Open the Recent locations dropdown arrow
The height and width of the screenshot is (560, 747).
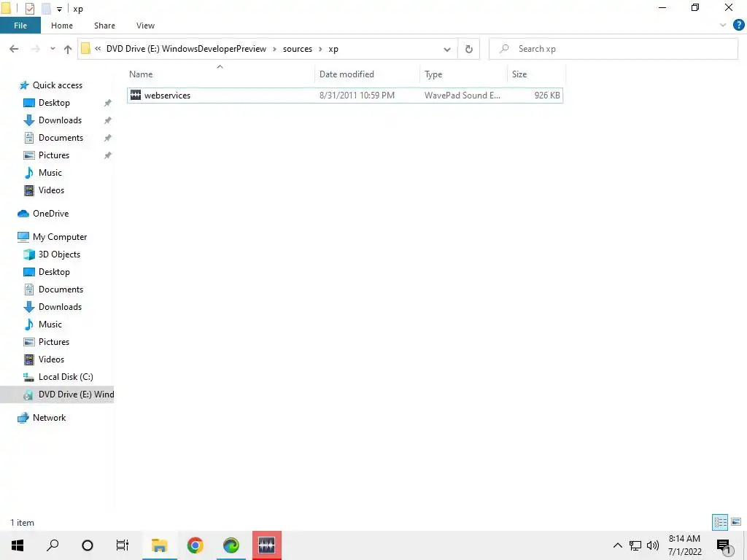53,49
